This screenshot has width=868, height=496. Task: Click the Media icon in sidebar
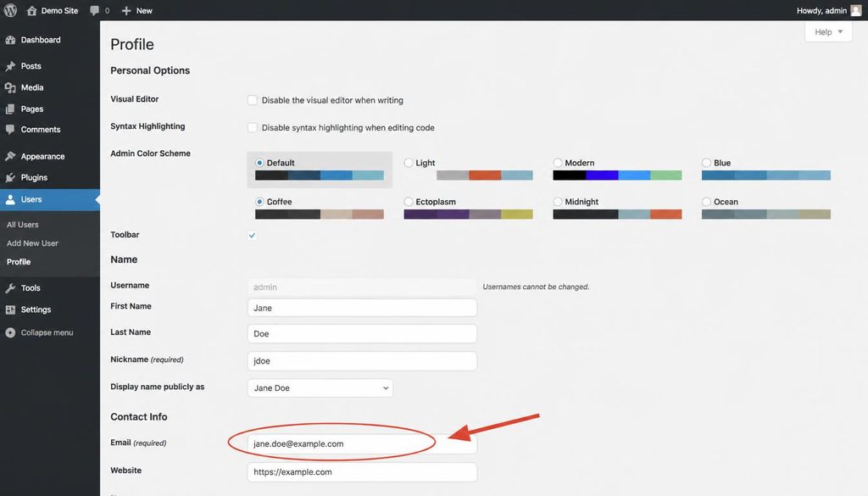[10, 87]
